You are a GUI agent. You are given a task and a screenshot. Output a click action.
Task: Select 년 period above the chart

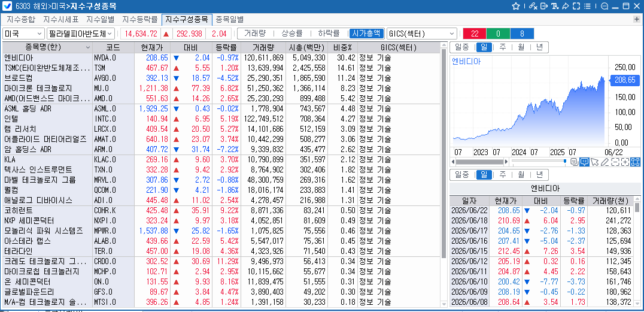pyautogui.click(x=539, y=47)
